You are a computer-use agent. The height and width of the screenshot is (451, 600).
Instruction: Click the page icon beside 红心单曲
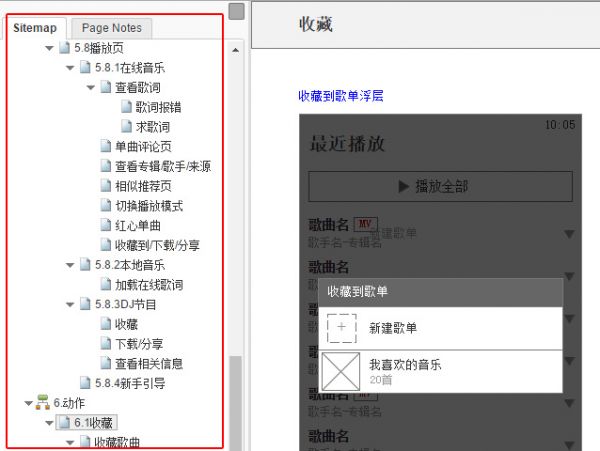coord(106,225)
